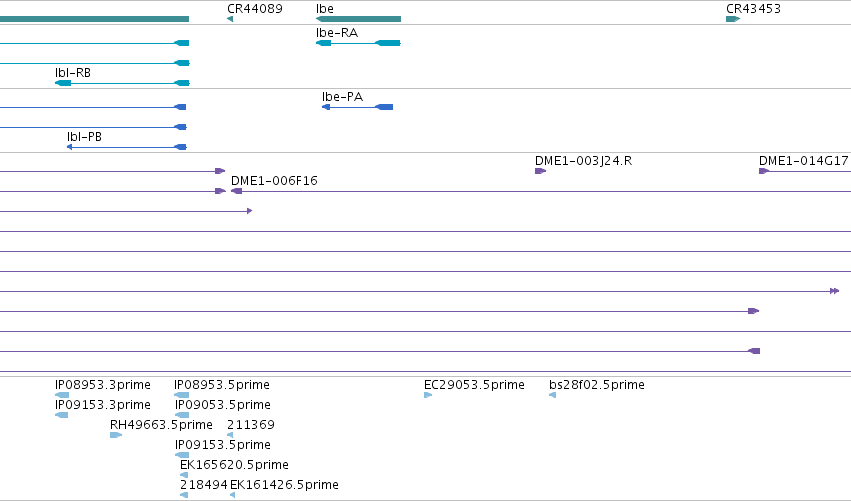The image size is (851, 501).
Task: Select the lbe-RA transcript glyph
Action: point(358,43)
